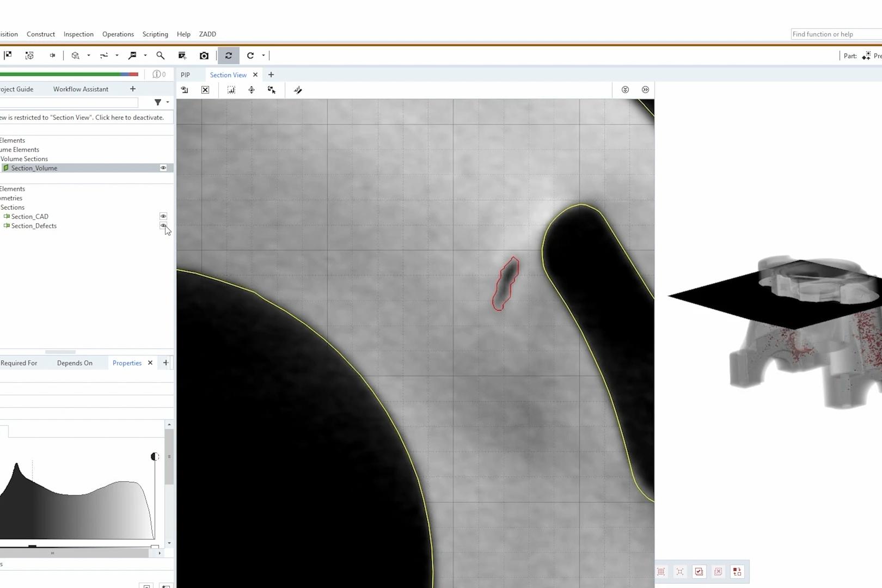Click the histogram contrast slider handle
This screenshot has width=882, height=588.
click(x=155, y=457)
